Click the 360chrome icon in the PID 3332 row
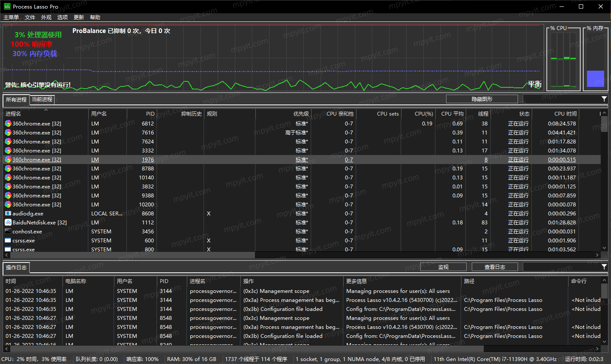The width and height of the screenshot is (611, 364). pos(8,150)
